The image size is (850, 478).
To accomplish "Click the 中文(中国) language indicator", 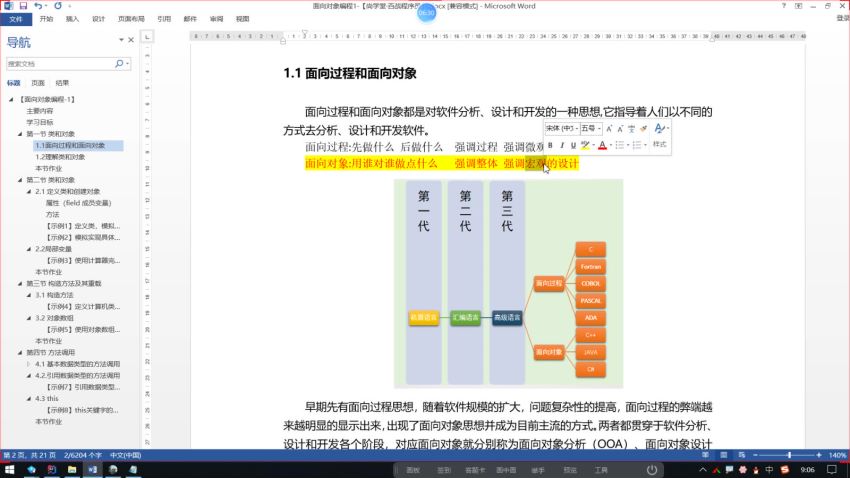I will click(x=125, y=455).
